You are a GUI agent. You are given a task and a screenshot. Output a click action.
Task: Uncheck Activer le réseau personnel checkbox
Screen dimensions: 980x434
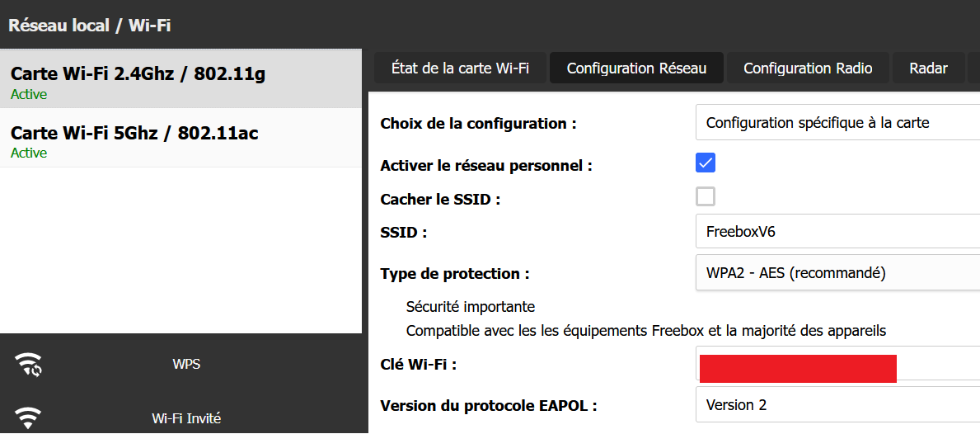(x=706, y=163)
